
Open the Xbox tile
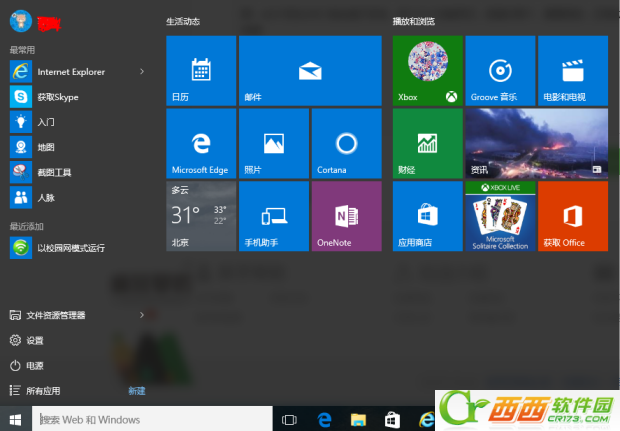427,70
